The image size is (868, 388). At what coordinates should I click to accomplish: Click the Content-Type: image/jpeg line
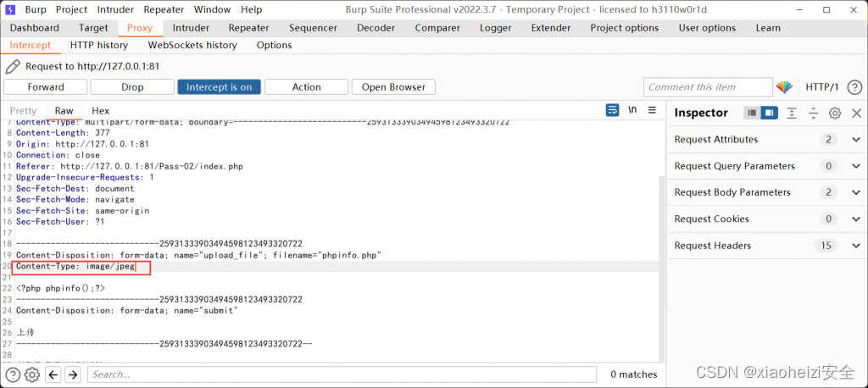[x=75, y=267]
